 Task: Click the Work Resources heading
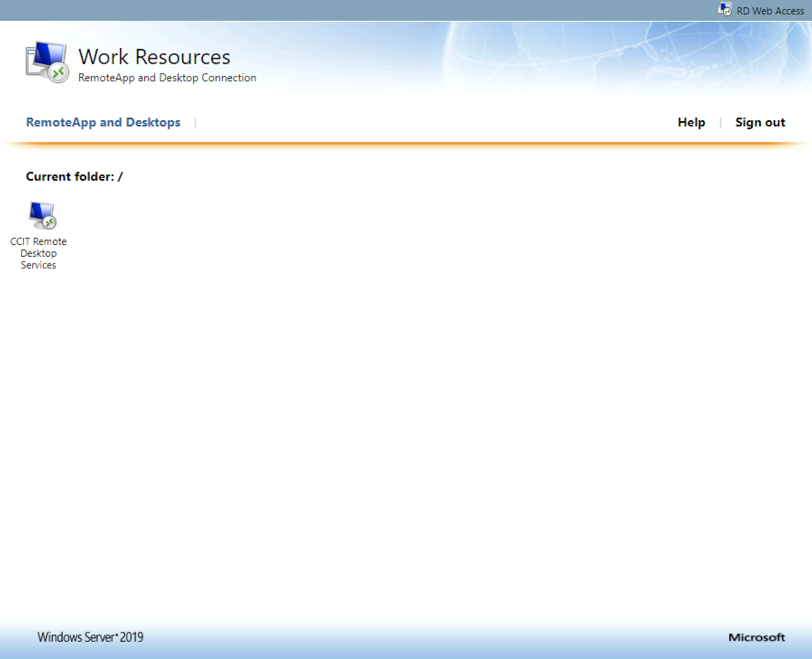[154, 57]
